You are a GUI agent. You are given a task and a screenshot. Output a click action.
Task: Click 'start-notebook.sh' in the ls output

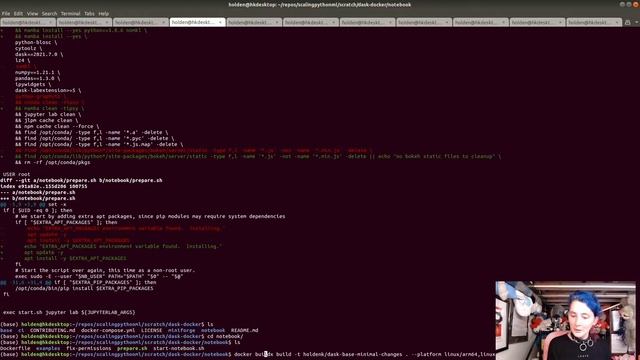coord(179,348)
